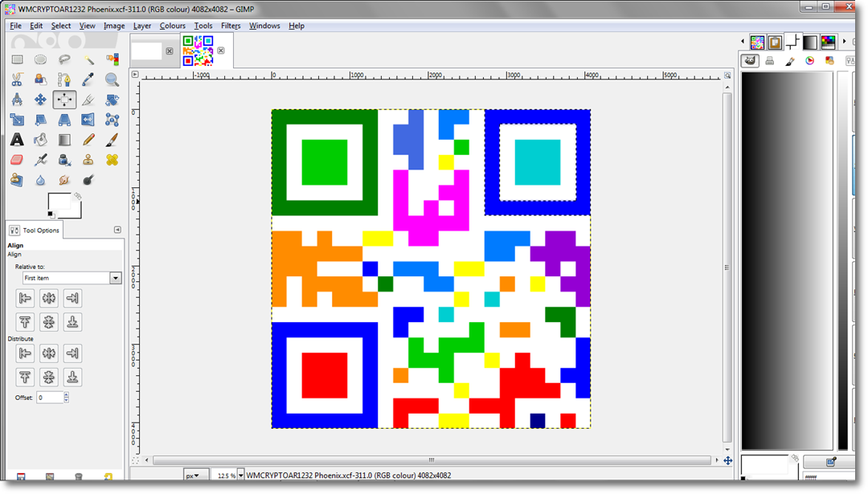Viewport: 868px width, 494px height.
Task: Open the File menu
Action: pos(15,26)
